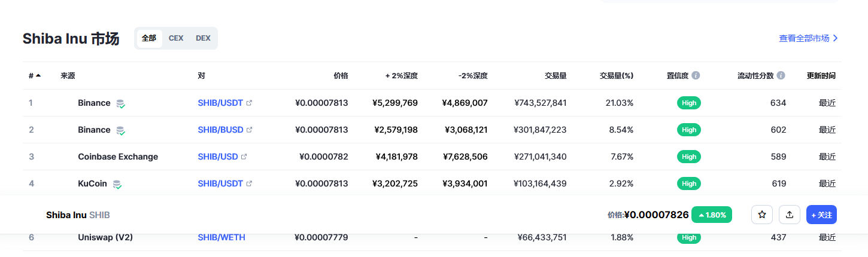Click the + 关注 follow button
This screenshot has width=868, height=257.
point(821,215)
